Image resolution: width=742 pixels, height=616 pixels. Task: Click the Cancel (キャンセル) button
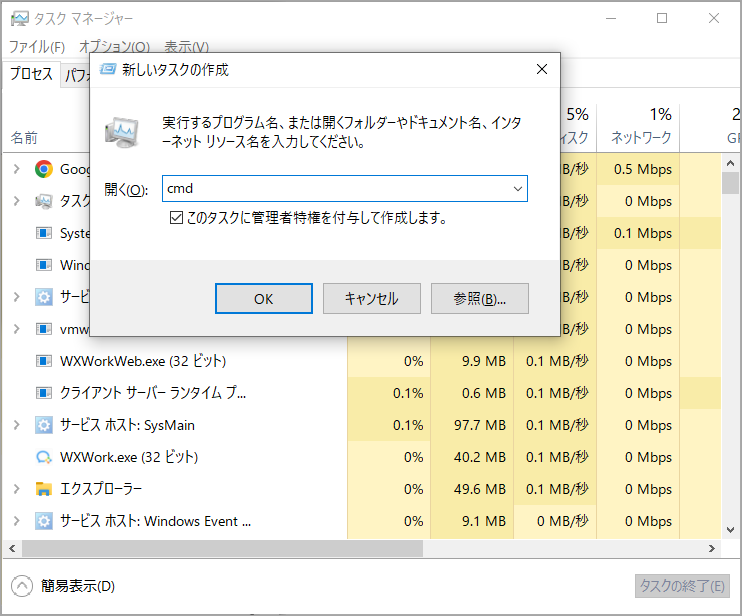point(371,299)
